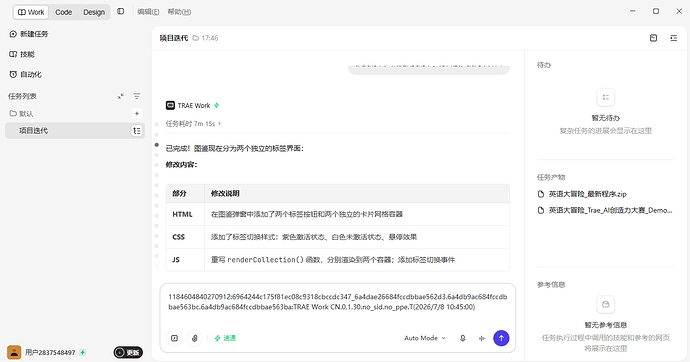The height and width of the screenshot is (362, 690).
Task: Click the 待办 section label
Action: click(x=544, y=65)
